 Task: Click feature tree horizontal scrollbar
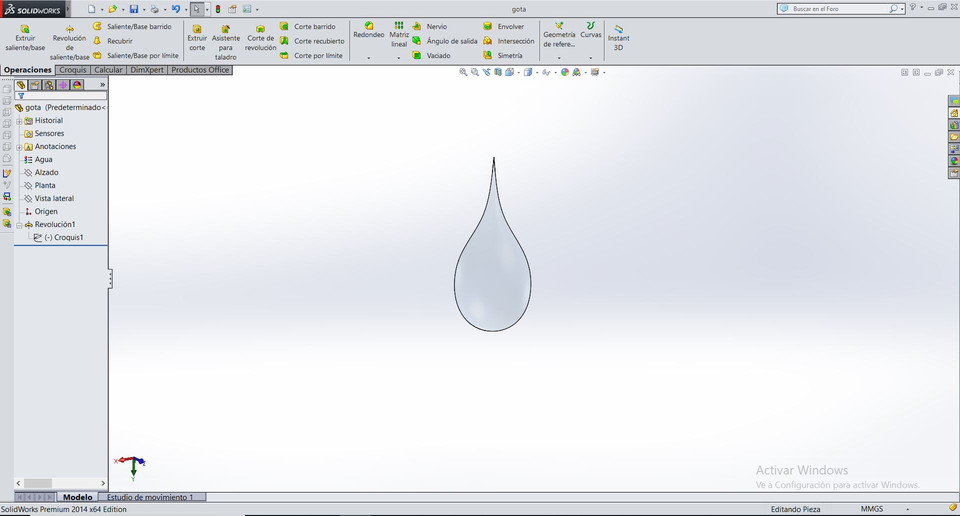point(61,483)
